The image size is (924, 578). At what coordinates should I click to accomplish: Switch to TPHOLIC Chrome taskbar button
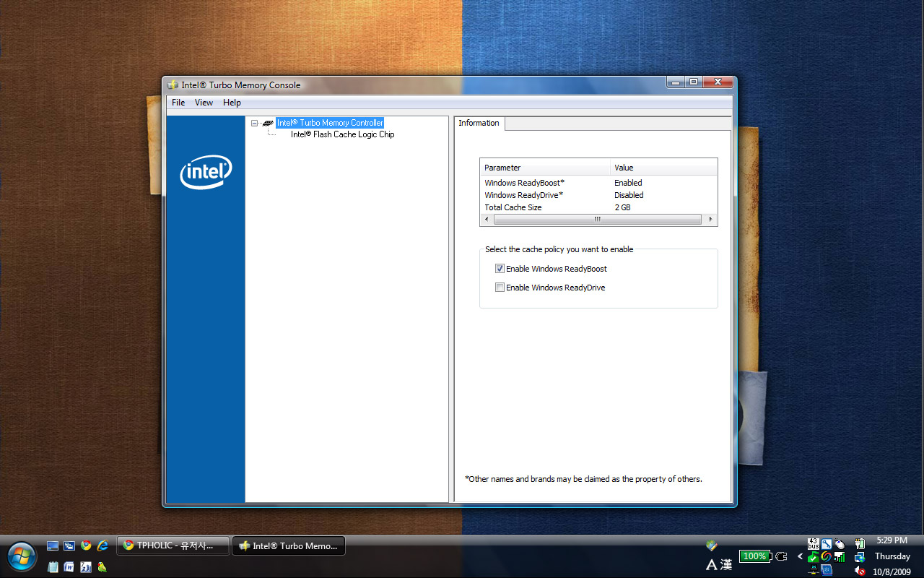point(173,545)
